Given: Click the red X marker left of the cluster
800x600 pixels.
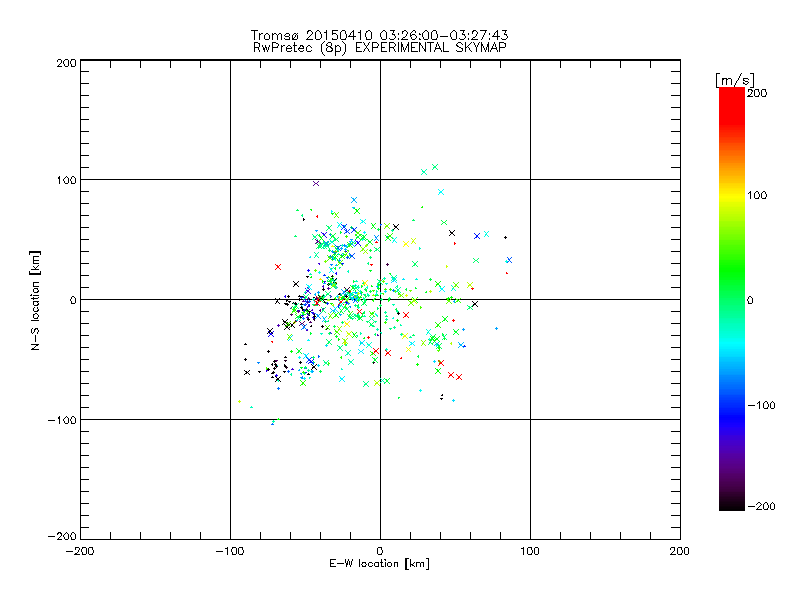Looking at the screenshot, I should coord(278,267).
